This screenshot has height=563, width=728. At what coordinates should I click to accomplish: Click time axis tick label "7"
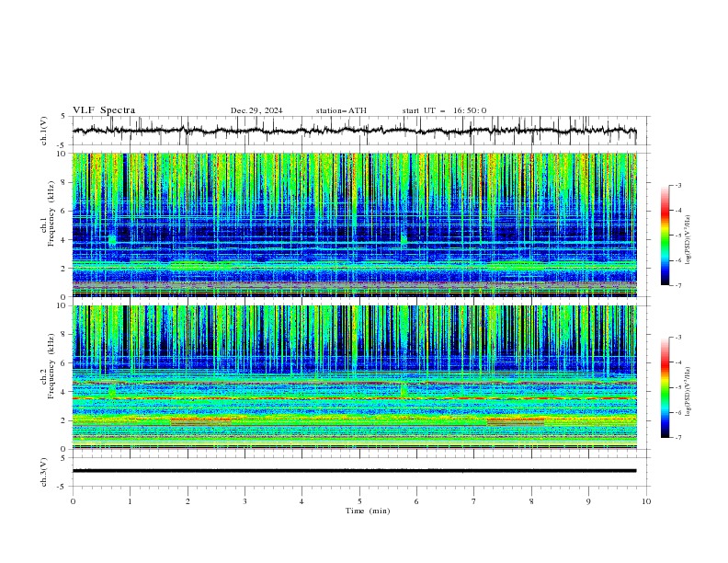point(474,501)
